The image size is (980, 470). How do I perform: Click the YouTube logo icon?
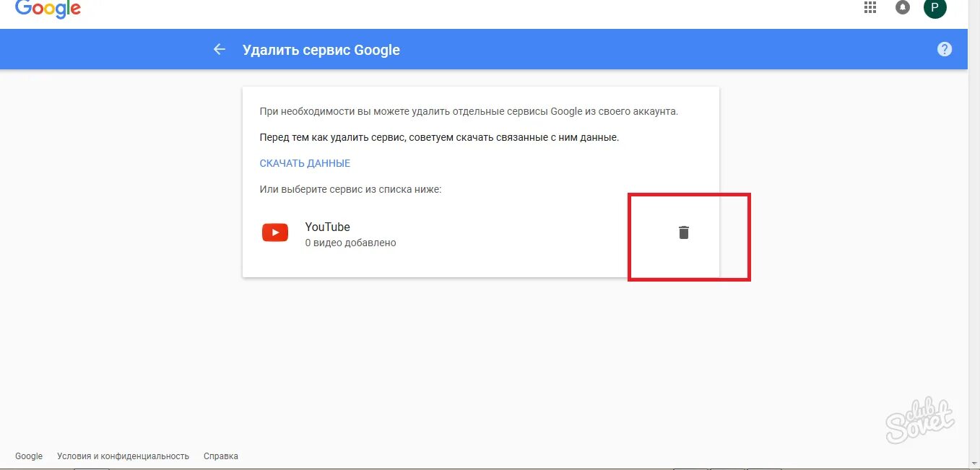(x=275, y=232)
